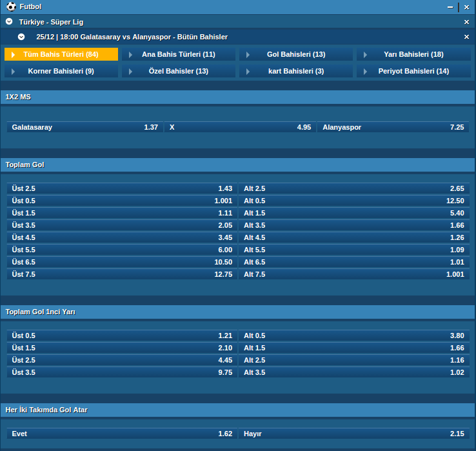This screenshot has height=451, width=476.
Task: Close the Türkiye - Süper Lig row
Action: tap(466, 22)
